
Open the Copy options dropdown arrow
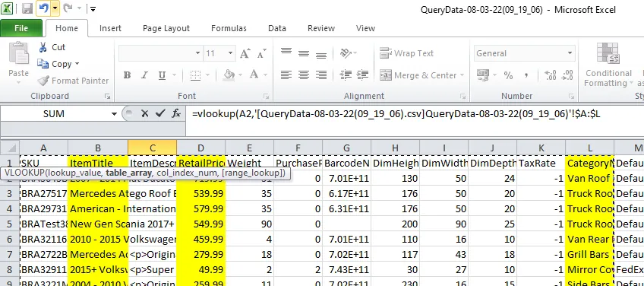point(77,64)
